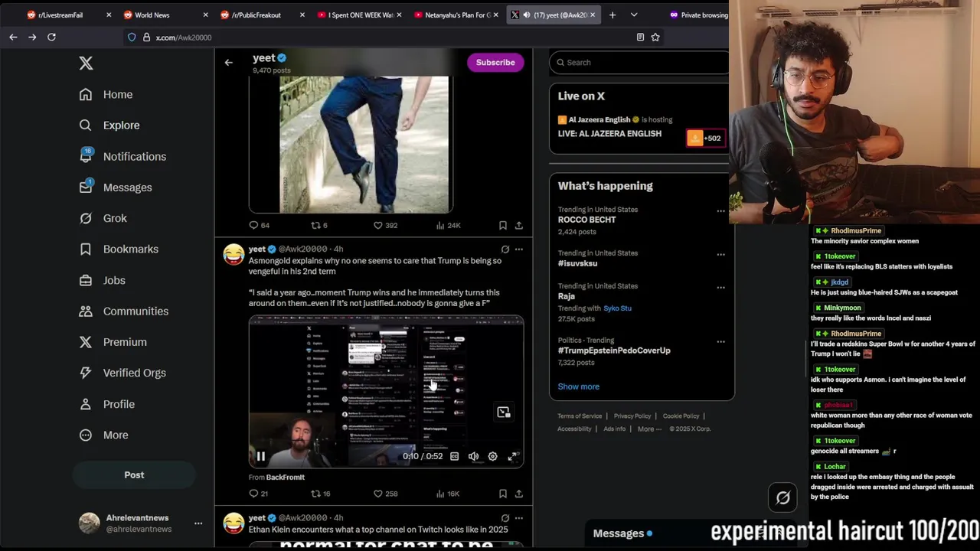This screenshot has height=551, width=980.
Task: Repost icon showing 6 reposts
Action: click(x=315, y=225)
